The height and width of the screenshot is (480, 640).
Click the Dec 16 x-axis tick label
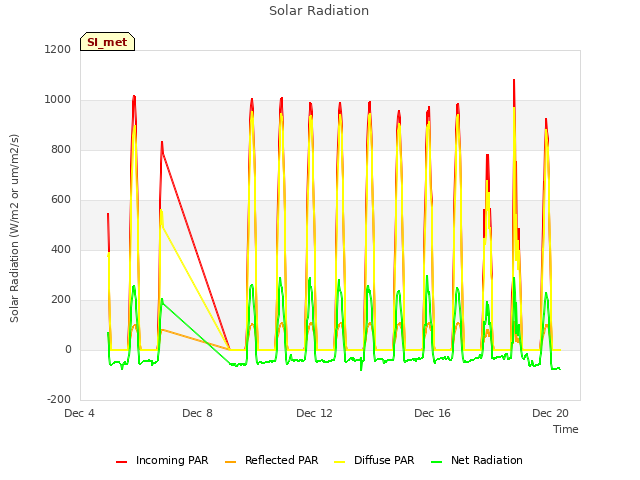pyautogui.click(x=432, y=413)
